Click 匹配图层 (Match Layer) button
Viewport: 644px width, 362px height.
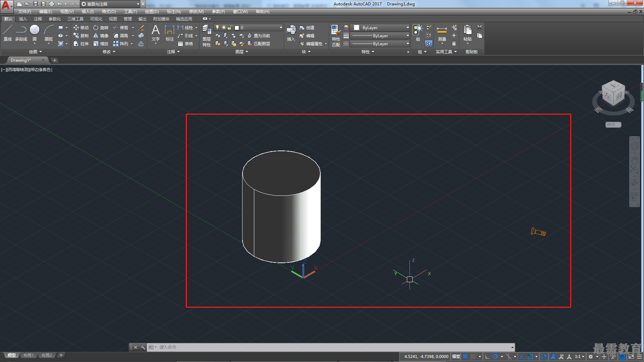click(259, 44)
